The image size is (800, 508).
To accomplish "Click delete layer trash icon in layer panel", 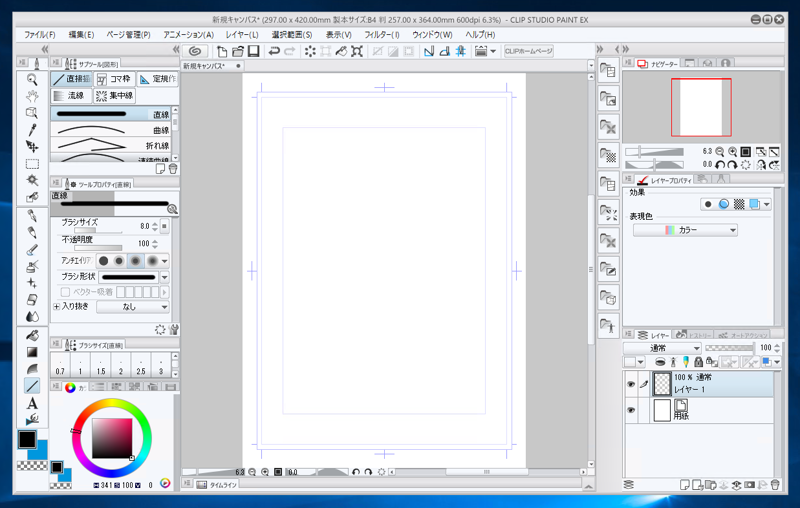I will (x=775, y=484).
